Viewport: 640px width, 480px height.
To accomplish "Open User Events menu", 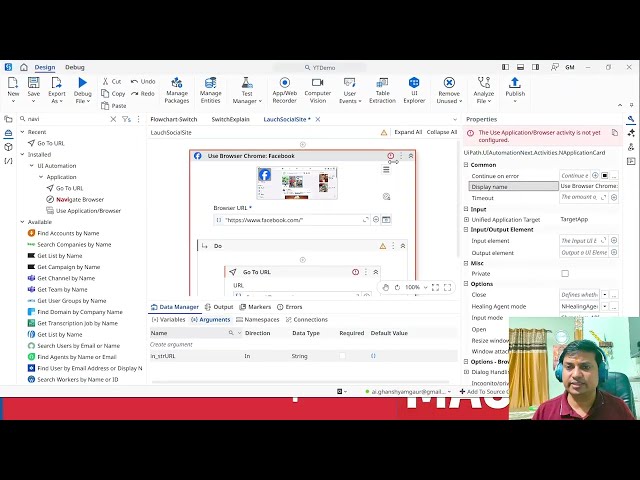I will (x=350, y=90).
